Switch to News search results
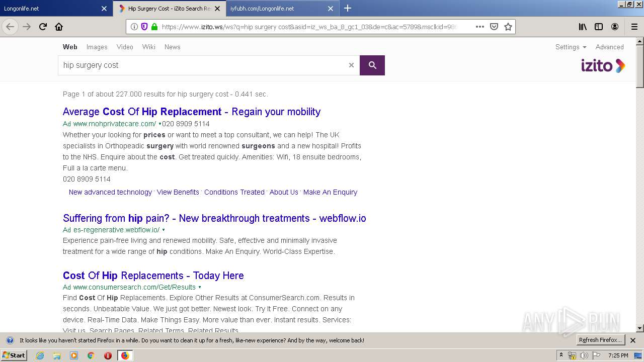This screenshot has height=362, width=644. 172,47
